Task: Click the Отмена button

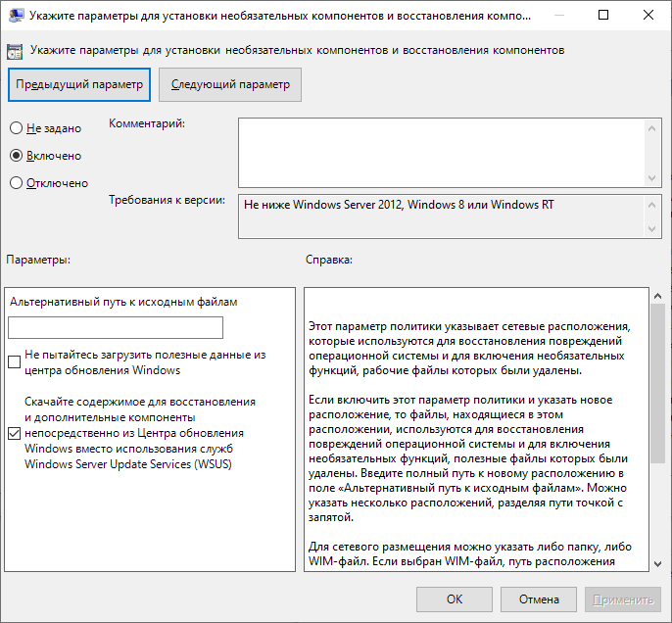Action: pyautogui.click(x=539, y=599)
